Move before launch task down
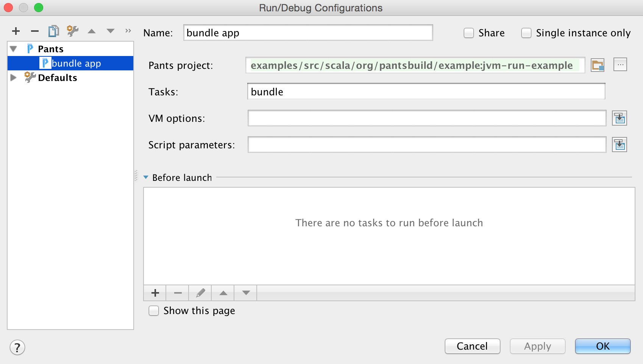The width and height of the screenshot is (643, 364). pyautogui.click(x=246, y=293)
